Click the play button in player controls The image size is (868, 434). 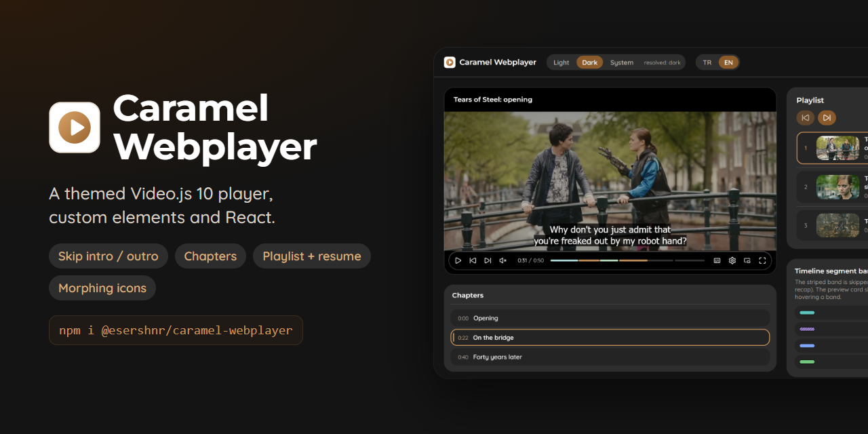coord(458,260)
